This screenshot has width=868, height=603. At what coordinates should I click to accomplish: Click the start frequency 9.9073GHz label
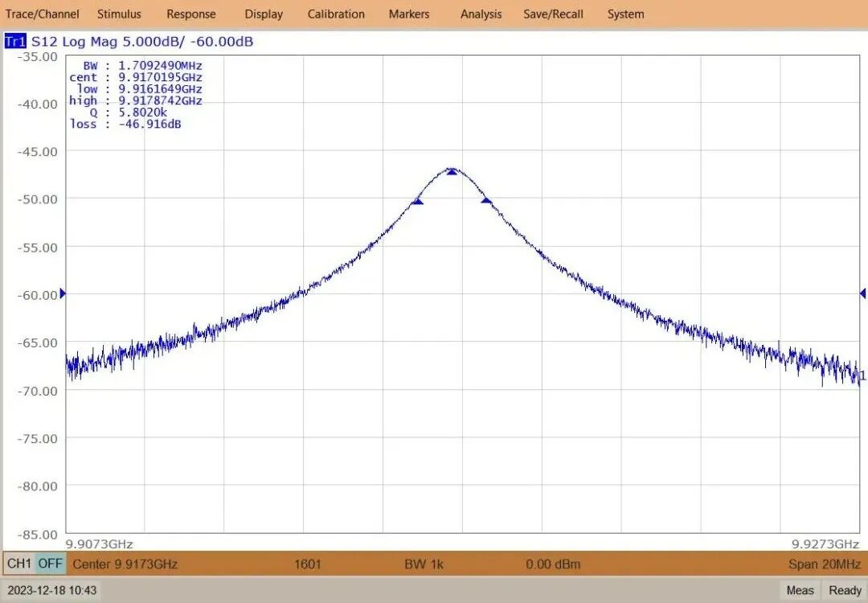[99, 544]
